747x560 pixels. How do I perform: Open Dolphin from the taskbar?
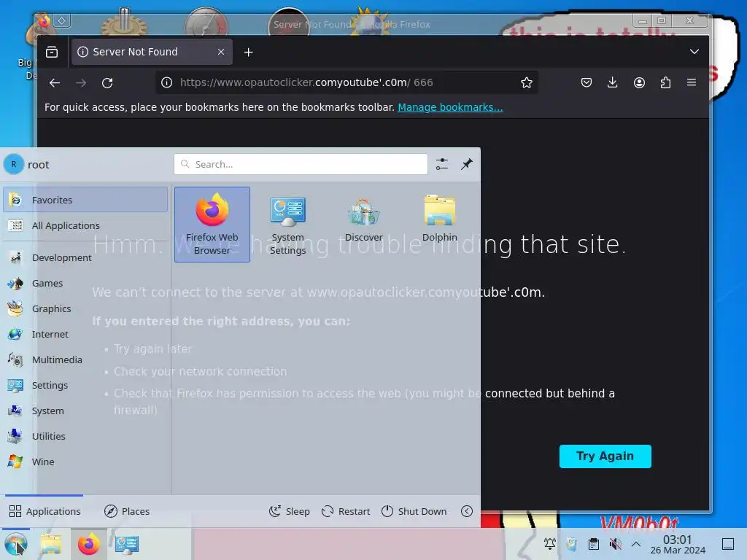(52, 544)
